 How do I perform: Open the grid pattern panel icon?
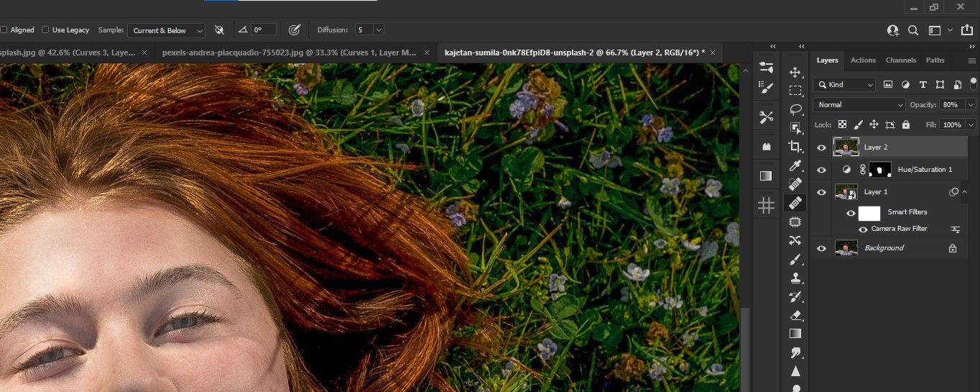(x=766, y=206)
